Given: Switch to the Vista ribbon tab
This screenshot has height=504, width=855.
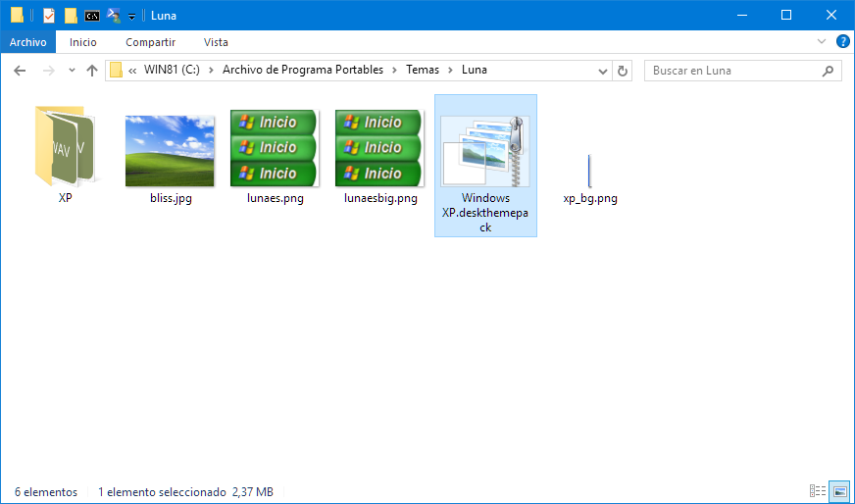Looking at the screenshot, I should point(216,42).
